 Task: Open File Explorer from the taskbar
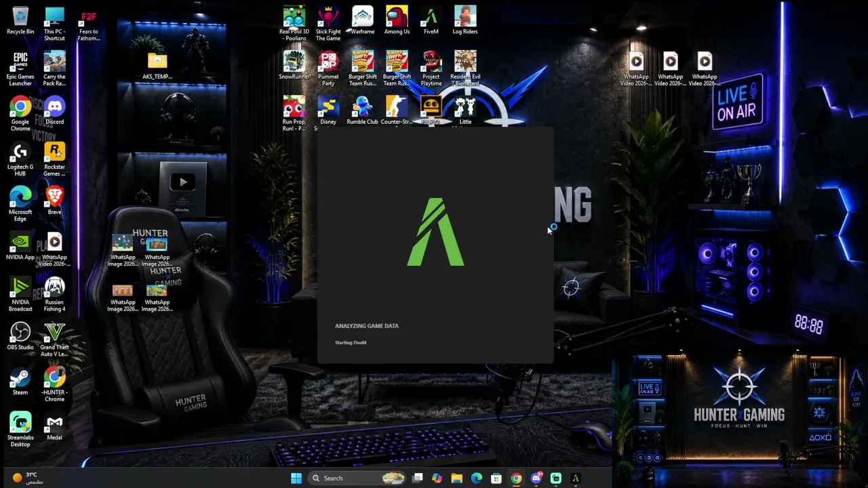coord(457,478)
